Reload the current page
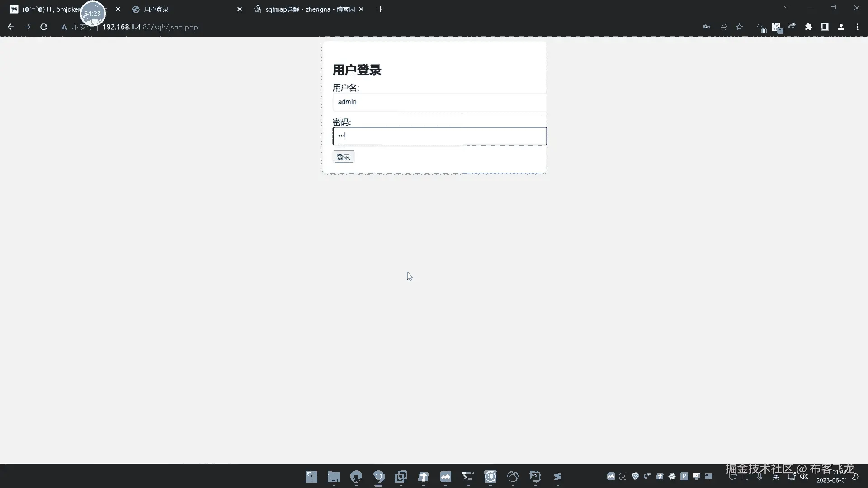Viewport: 868px width, 488px height. (x=44, y=27)
